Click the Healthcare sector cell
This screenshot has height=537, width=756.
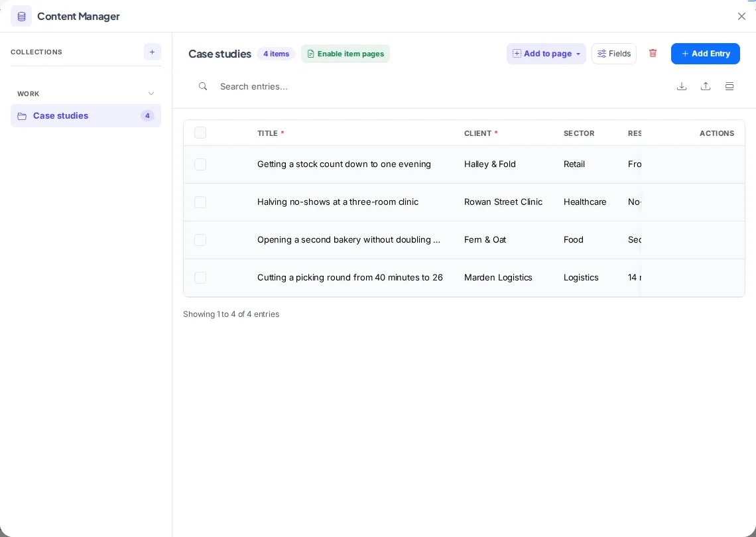tap(585, 202)
